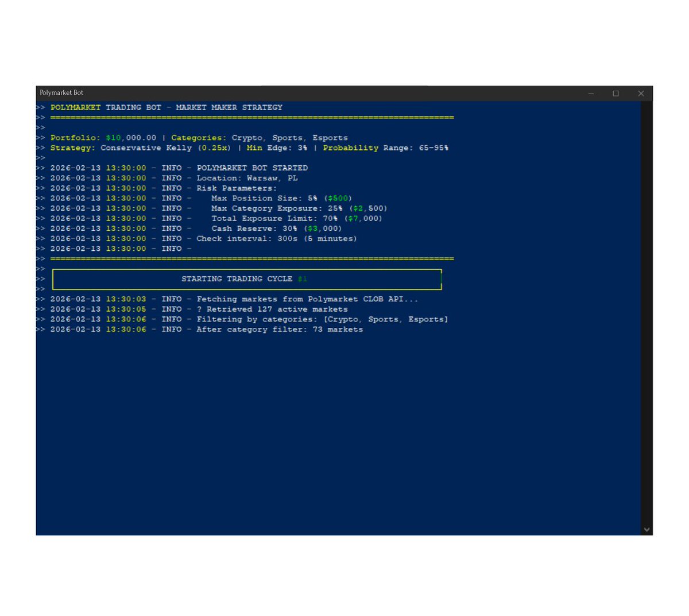Click 'Fetching markets from Polymarket CLOB API...' line
The height and width of the screenshot is (616, 689).
tap(307, 299)
